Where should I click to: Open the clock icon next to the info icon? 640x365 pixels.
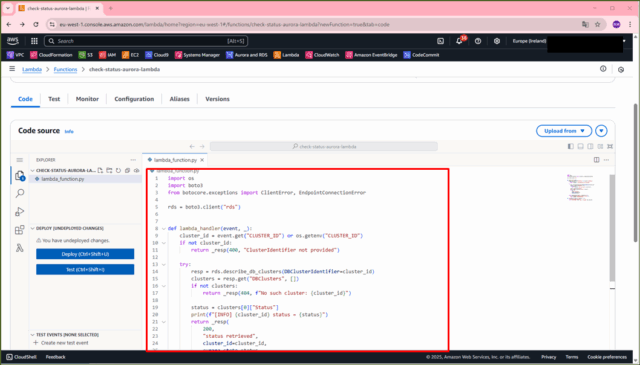coord(621,69)
